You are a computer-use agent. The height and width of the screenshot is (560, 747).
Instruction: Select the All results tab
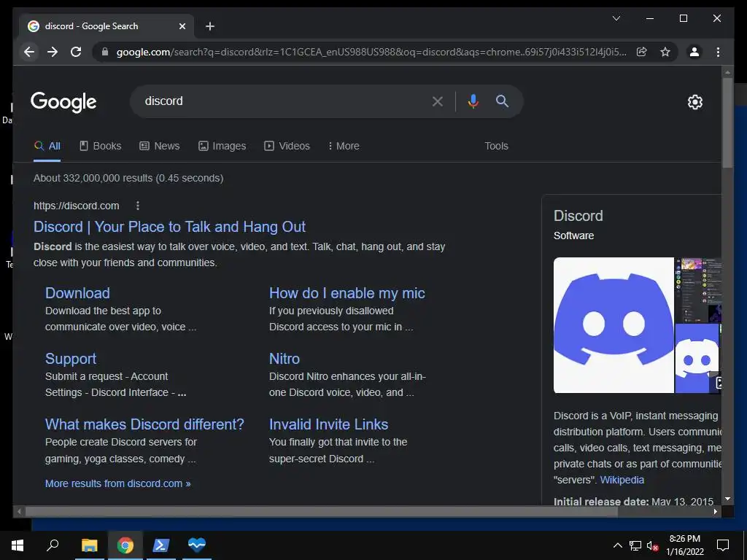coord(47,146)
